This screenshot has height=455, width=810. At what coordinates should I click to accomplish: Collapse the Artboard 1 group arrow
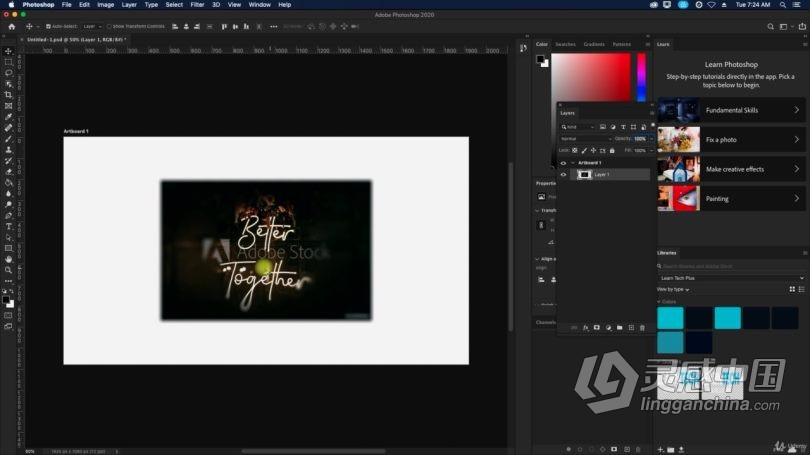(x=573, y=163)
